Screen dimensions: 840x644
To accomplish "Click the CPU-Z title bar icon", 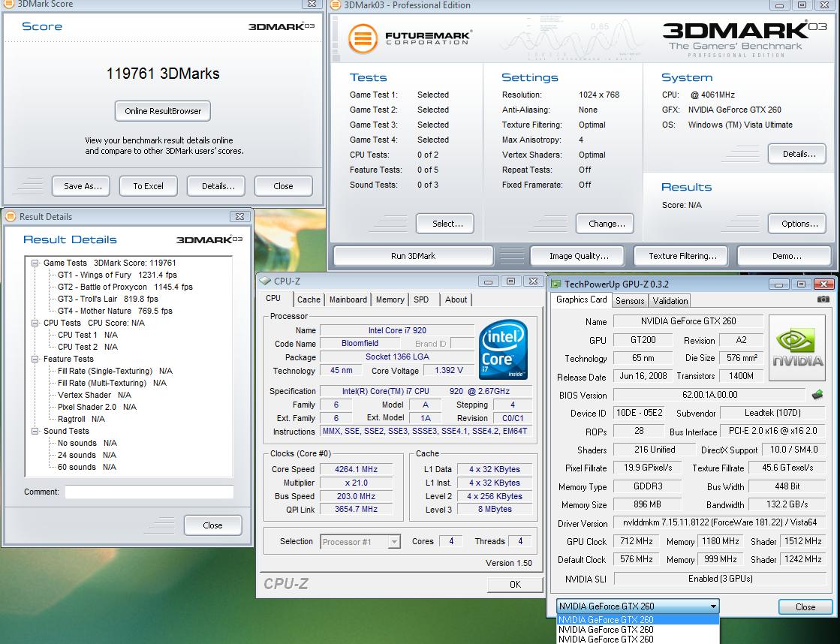I will point(265,281).
